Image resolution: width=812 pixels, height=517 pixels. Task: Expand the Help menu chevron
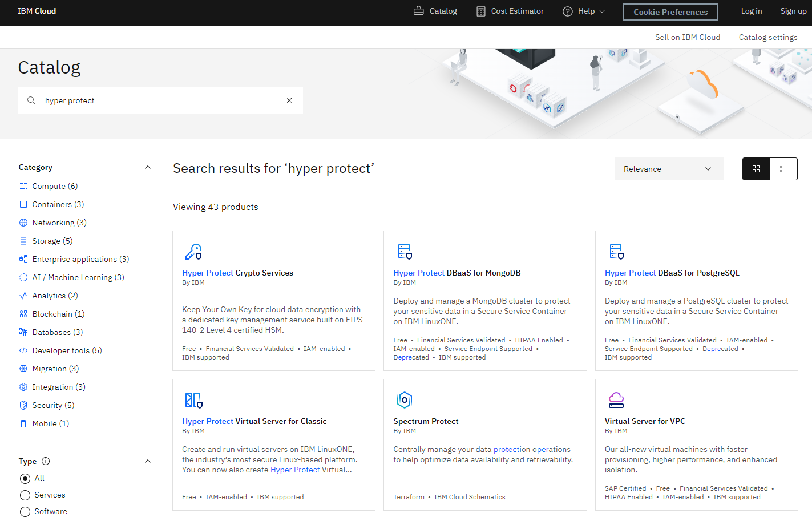click(x=602, y=11)
